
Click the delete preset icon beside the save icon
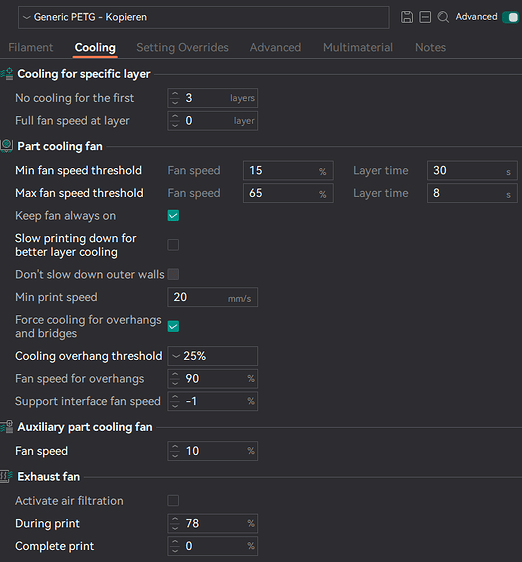click(425, 17)
